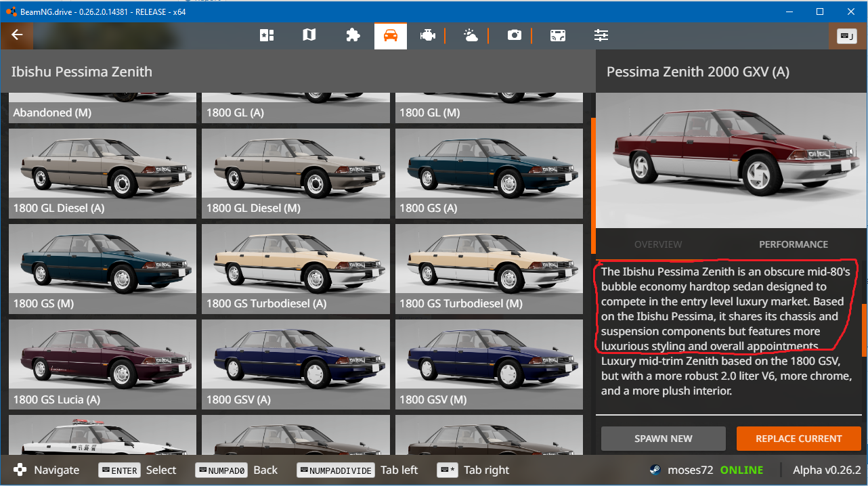Open the map selection icon
This screenshot has height=486, width=868.
[x=309, y=35]
